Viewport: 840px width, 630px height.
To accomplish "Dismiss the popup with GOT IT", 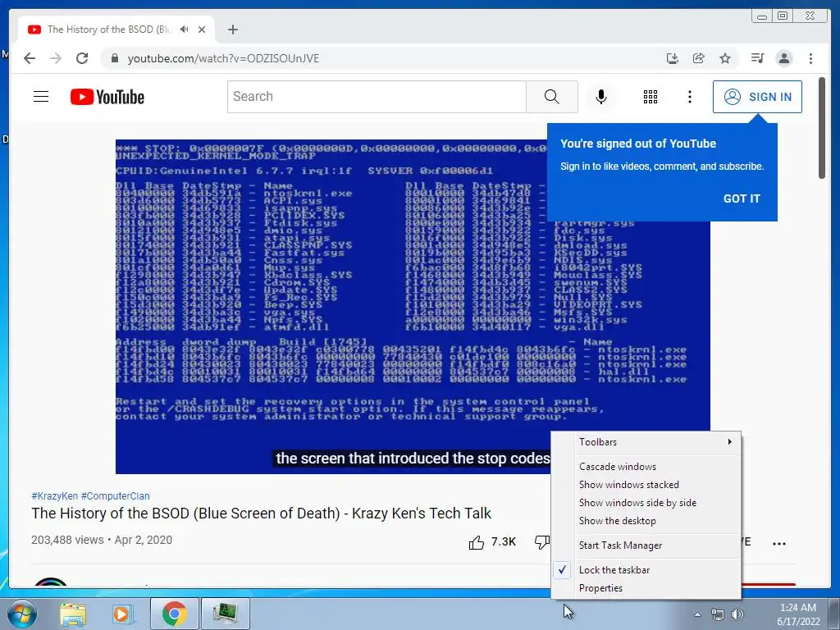I will point(742,199).
